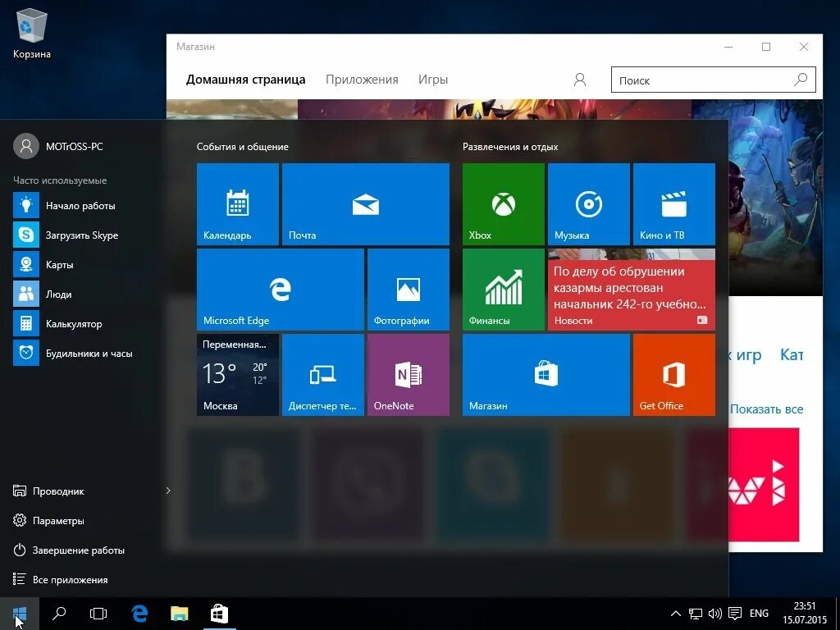
Task: Open Task View on the taskbar
Action: (x=98, y=614)
